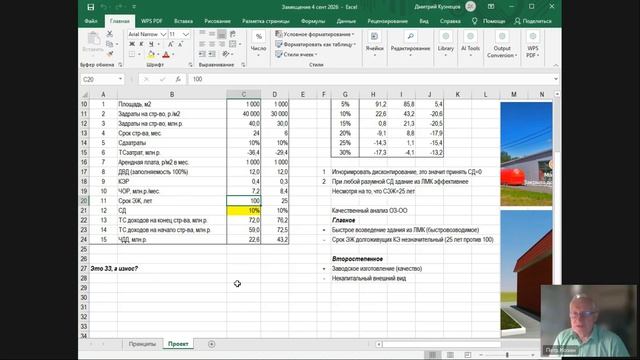Enable wrap text in cells
The height and width of the screenshot is (360, 640).
(233, 34)
